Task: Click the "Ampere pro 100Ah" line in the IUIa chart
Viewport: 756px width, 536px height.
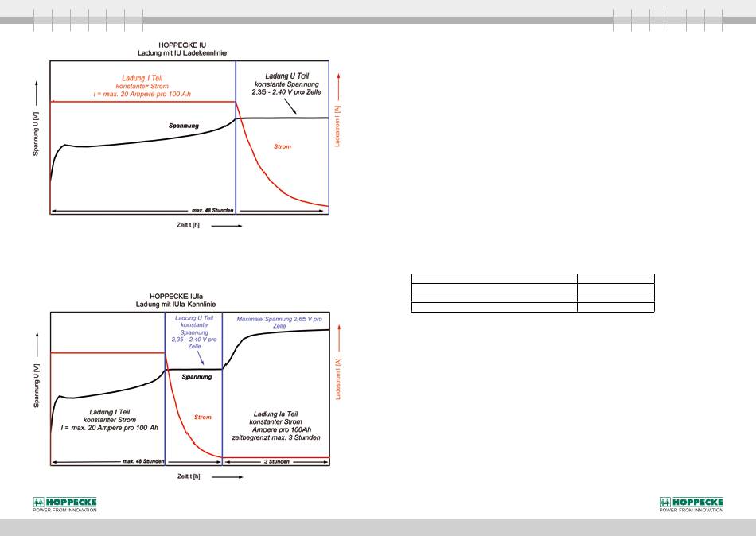Action: coord(282,430)
